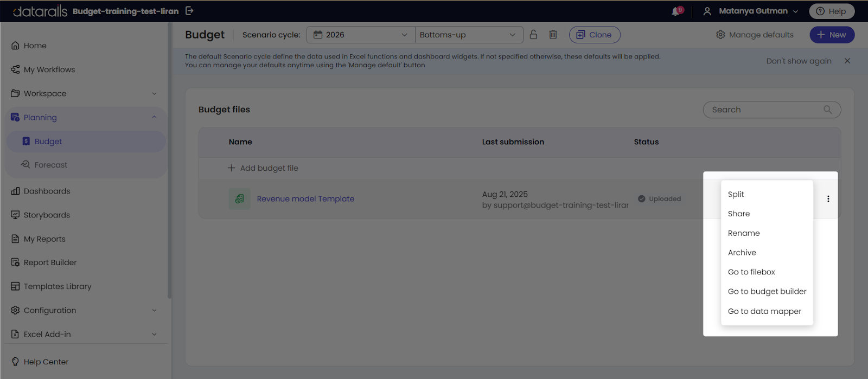
Task: Open the Bottoms-up scenario dropdown
Action: [x=469, y=35]
